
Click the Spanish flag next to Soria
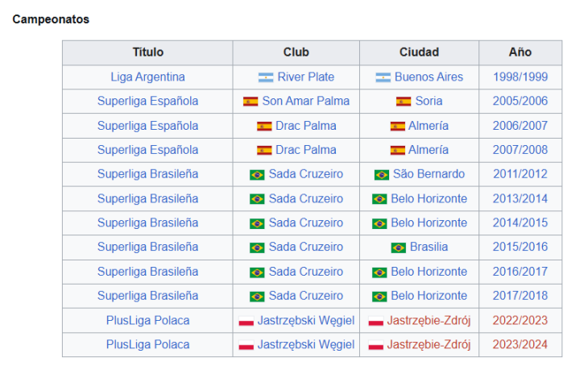[x=404, y=102]
